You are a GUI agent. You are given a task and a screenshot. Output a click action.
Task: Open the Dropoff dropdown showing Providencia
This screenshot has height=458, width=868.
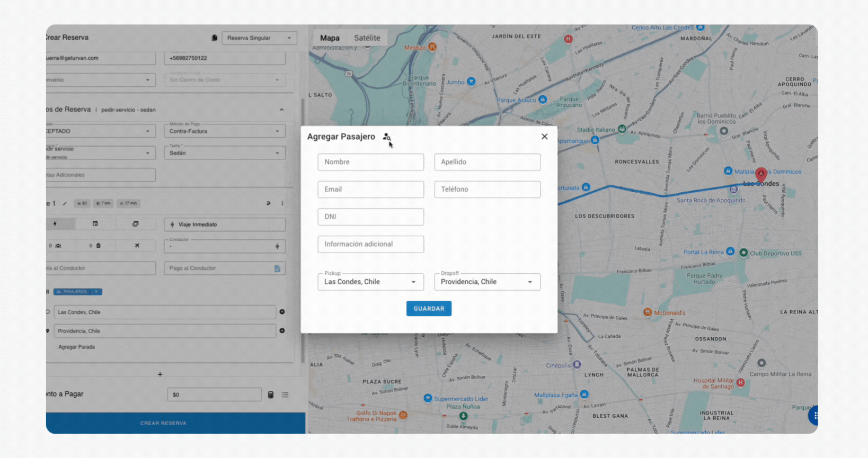[488, 282]
